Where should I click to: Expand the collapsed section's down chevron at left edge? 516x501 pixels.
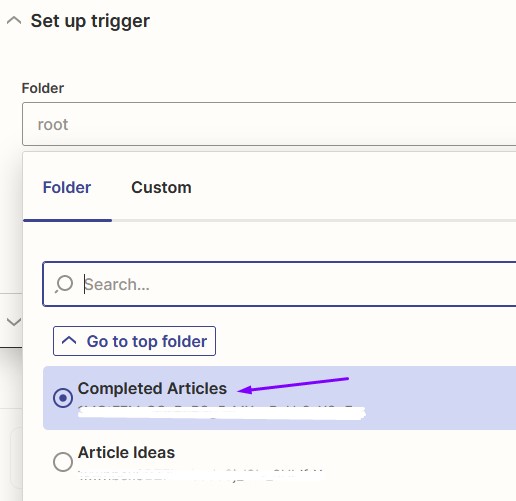pyautogui.click(x=14, y=322)
